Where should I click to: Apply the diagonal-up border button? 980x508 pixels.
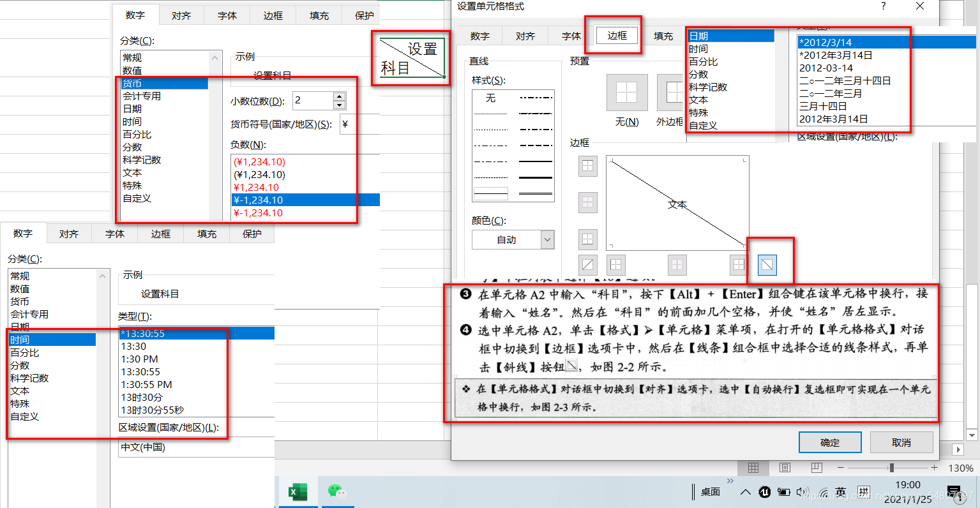click(x=588, y=264)
